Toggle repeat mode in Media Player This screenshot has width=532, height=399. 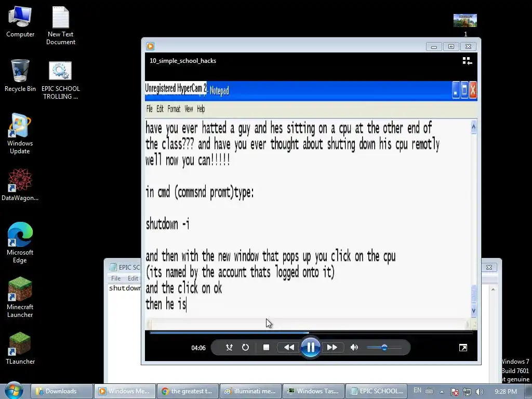pos(245,348)
